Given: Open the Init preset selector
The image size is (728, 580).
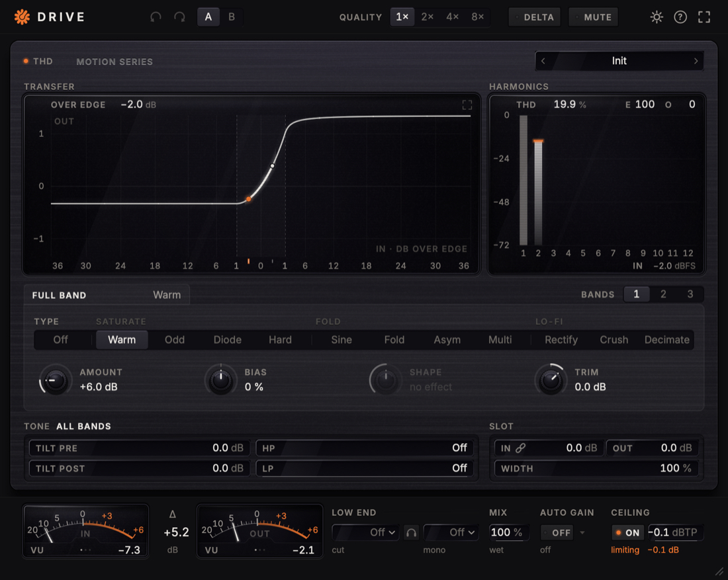Looking at the screenshot, I should (x=619, y=61).
